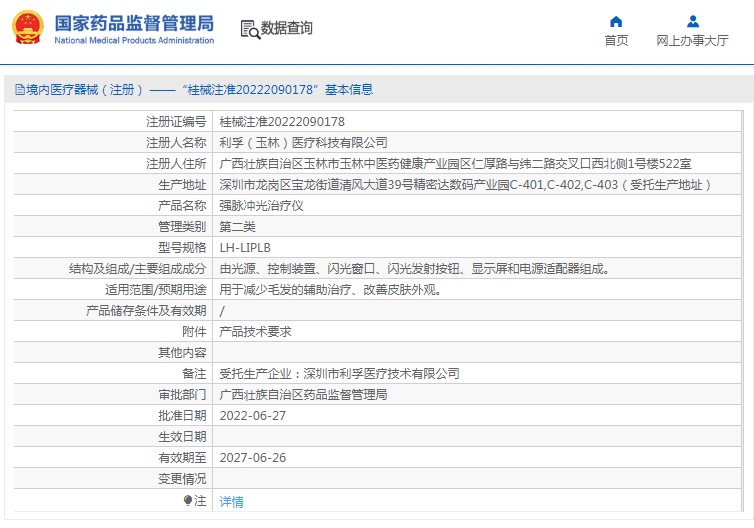Click the 第二类 management category value
This screenshot has height=528, width=754.
point(237,227)
